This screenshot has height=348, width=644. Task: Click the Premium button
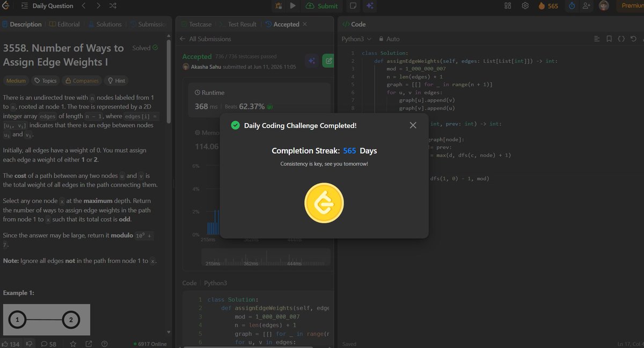631,6
